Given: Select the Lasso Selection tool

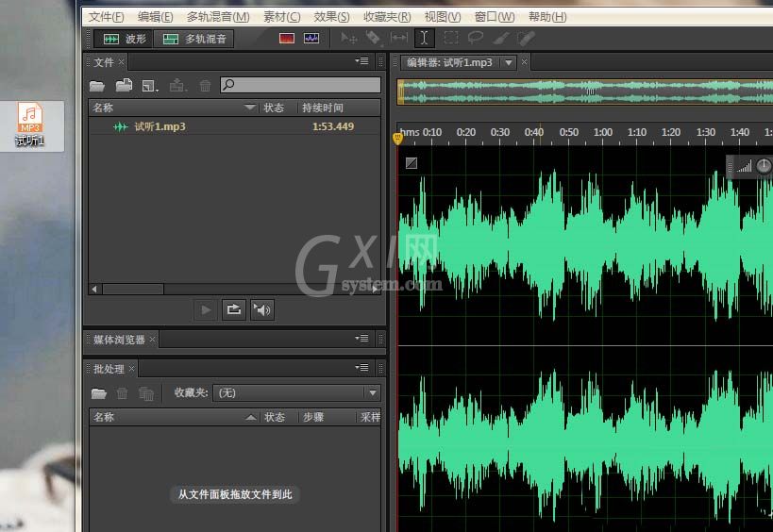Looking at the screenshot, I should 476,38.
